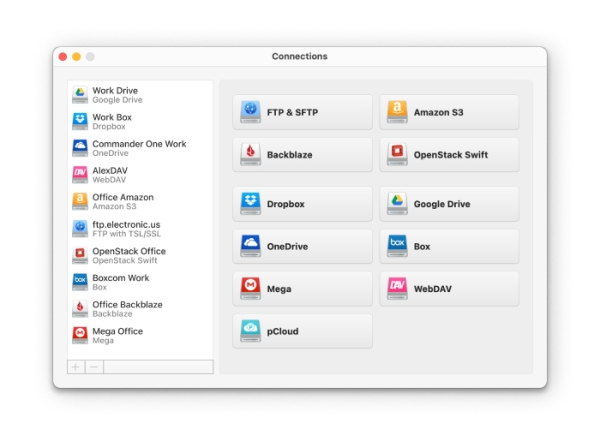The width and height of the screenshot is (600, 435).
Task: Click the Amazon icon beside Office Amazon
Action: click(80, 202)
